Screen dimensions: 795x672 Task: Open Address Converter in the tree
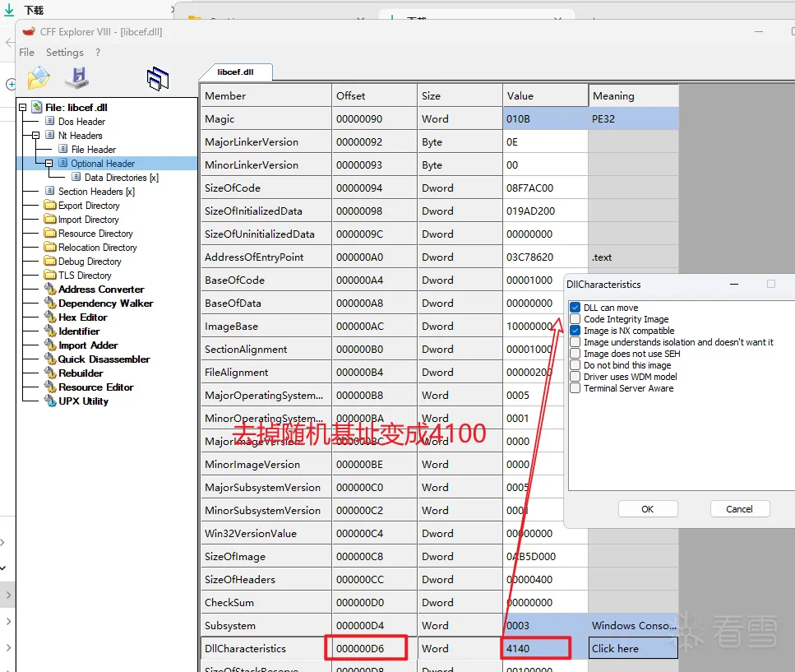[x=101, y=289]
